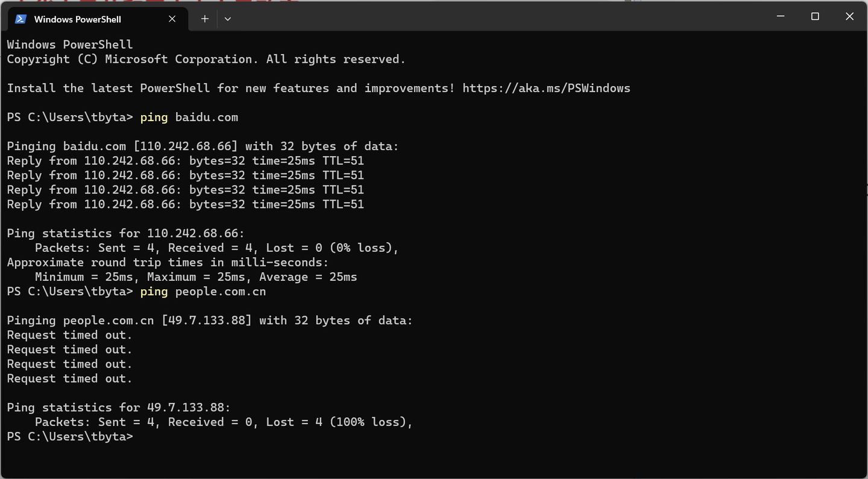This screenshot has width=868, height=479.
Task: Close the Windows PowerShell tab
Action: (x=172, y=19)
